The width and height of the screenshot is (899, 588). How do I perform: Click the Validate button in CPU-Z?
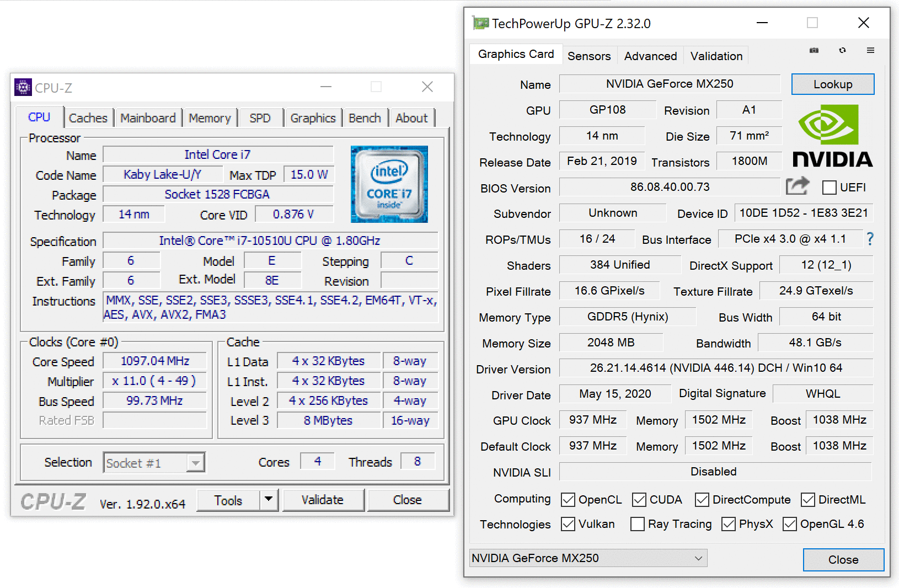coord(323,500)
